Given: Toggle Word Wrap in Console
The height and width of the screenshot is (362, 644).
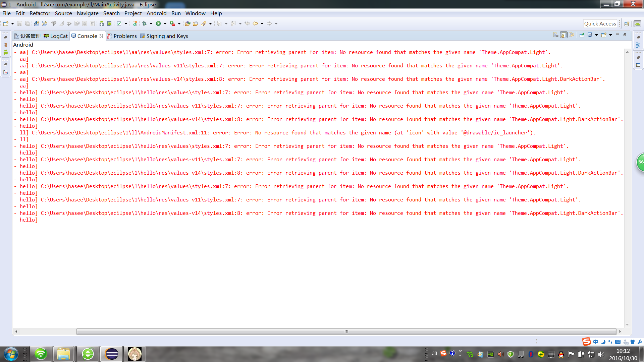Looking at the screenshot, I should (x=572, y=35).
